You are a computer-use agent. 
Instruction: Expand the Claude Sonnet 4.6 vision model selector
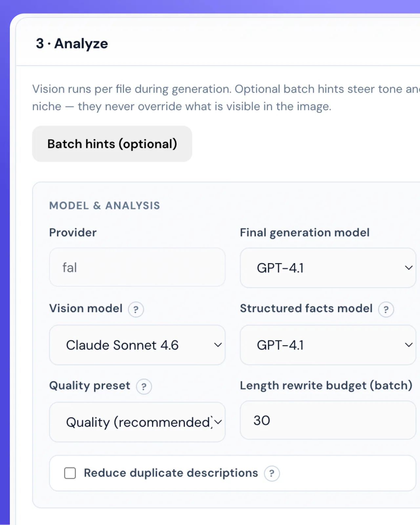137,345
